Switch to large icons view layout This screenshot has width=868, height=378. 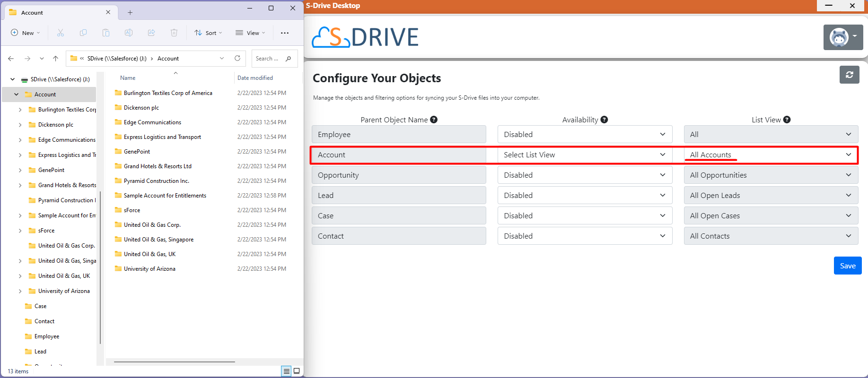[297, 371]
